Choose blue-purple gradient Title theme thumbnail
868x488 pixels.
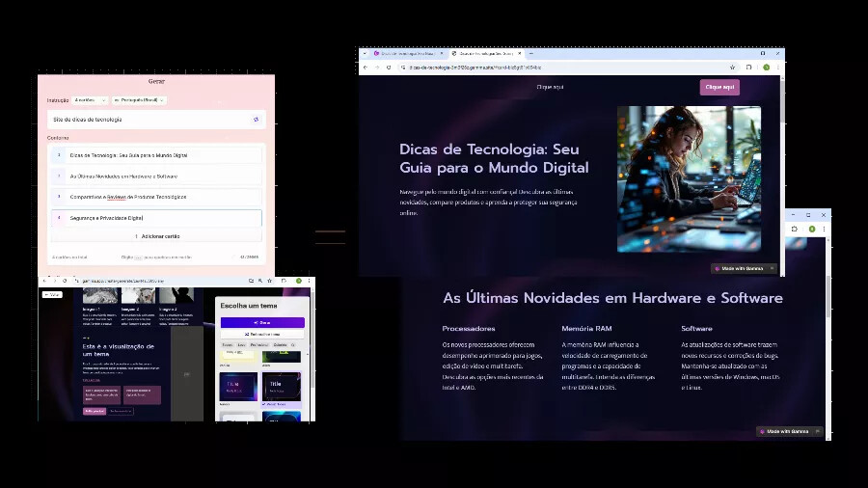coord(238,386)
